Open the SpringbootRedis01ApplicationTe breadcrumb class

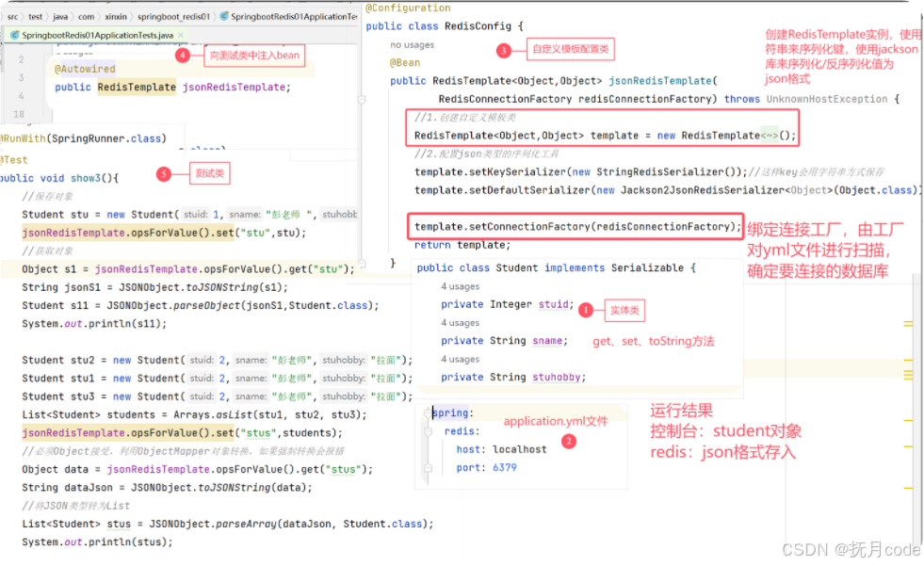[294, 17]
